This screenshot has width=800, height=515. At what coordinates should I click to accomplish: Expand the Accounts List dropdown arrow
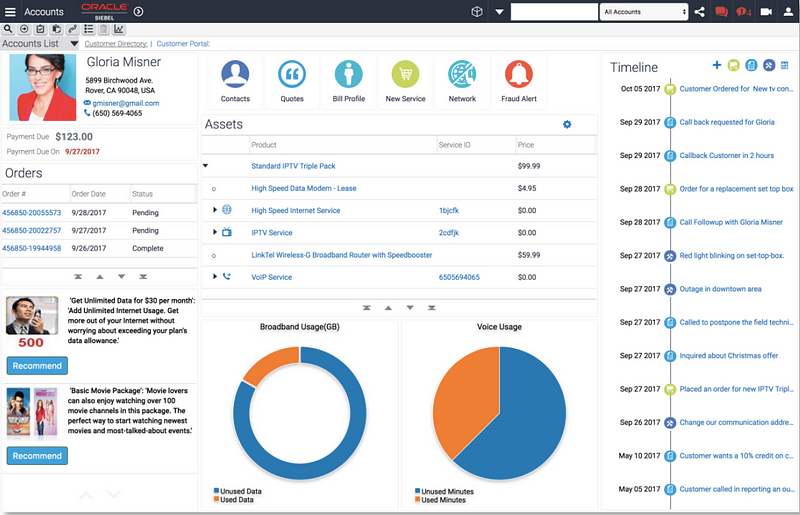coord(74,44)
